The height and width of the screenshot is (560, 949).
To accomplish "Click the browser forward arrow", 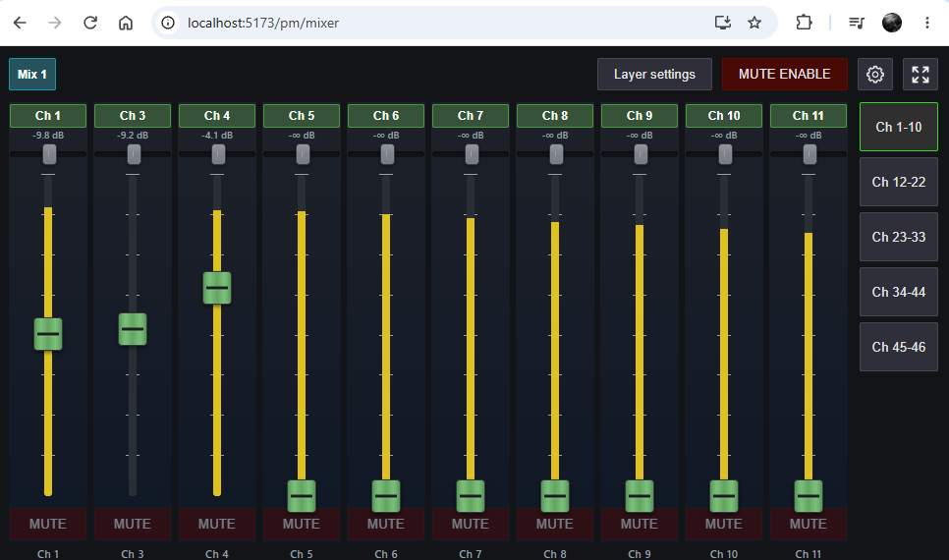I will pyautogui.click(x=55, y=23).
